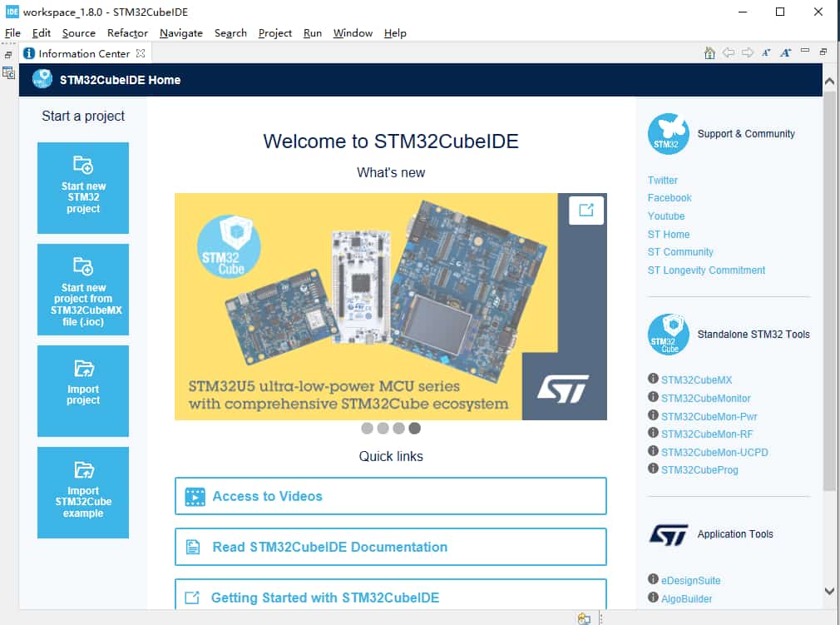
Task: Click the external link icon on banner
Action: (586, 210)
